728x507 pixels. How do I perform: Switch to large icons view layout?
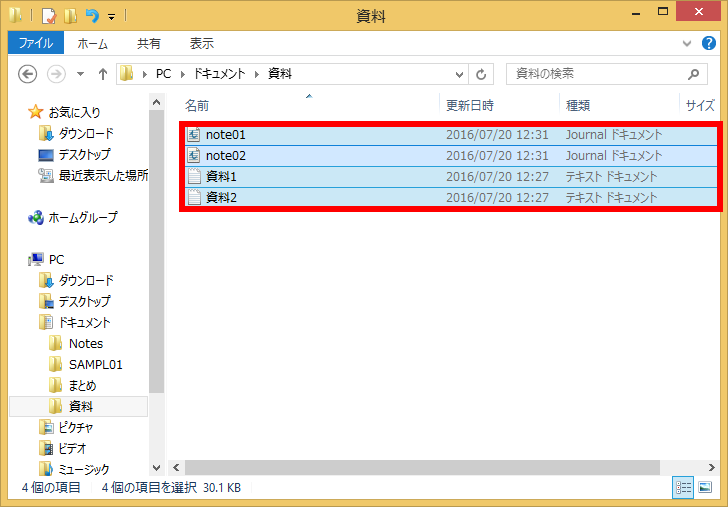pyautogui.click(x=705, y=488)
